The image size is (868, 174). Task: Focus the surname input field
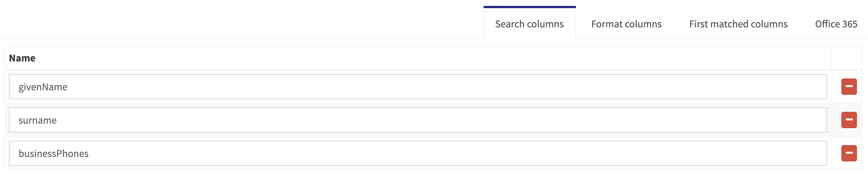point(418,120)
